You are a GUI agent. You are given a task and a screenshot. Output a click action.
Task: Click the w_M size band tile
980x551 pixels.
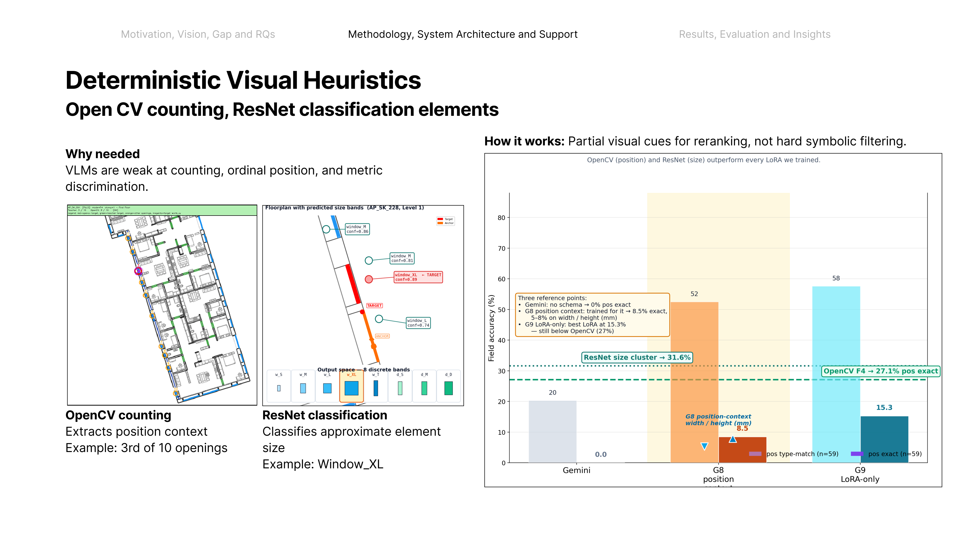tap(303, 386)
